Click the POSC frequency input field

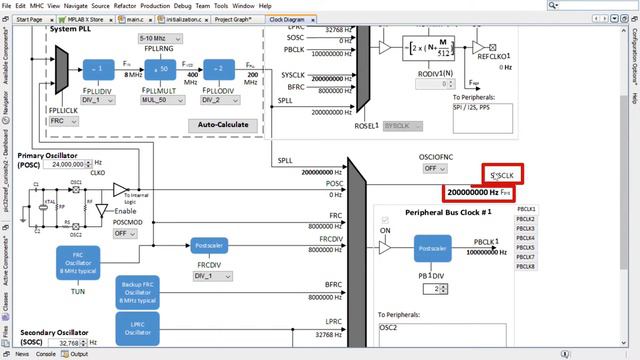[64, 164]
